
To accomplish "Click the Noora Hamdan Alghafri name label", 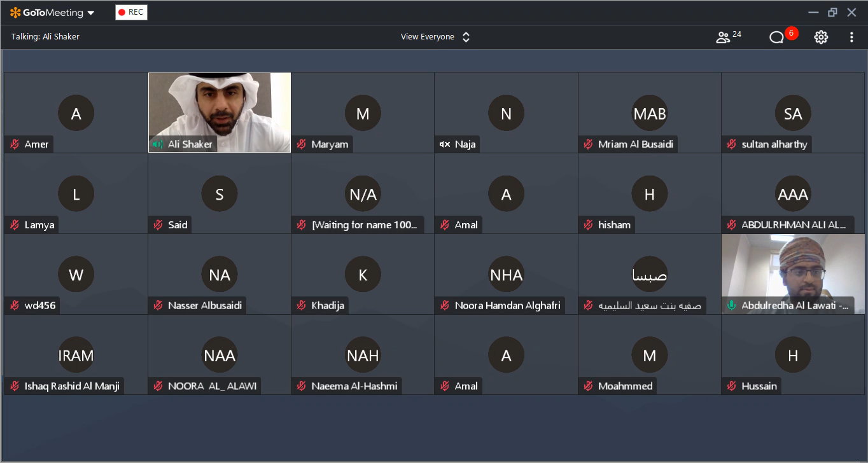I will click(507, 306).
